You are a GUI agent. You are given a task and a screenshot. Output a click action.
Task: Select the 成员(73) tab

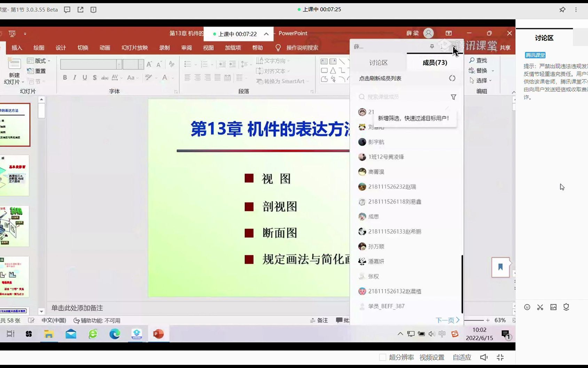coord(435,63)
